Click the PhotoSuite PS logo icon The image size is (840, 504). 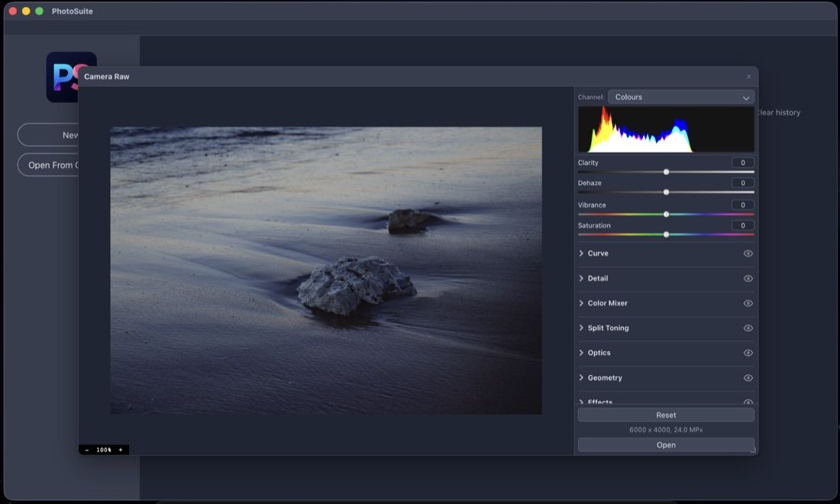click(62, 76)
